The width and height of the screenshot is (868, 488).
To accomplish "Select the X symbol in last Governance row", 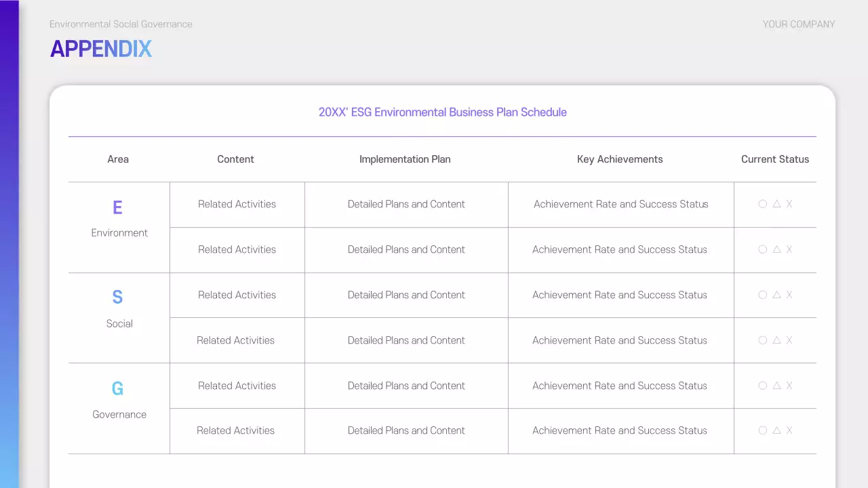I will click(x=789, y=430).
